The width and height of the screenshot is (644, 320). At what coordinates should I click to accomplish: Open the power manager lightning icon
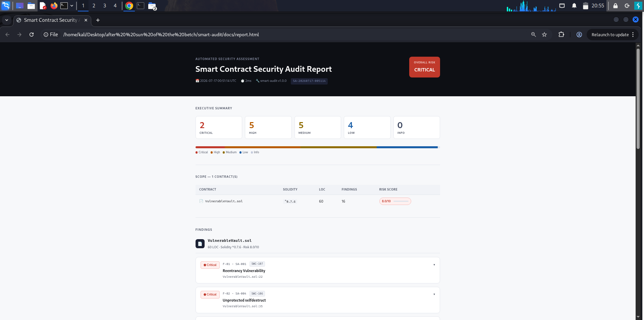(638, 6)
